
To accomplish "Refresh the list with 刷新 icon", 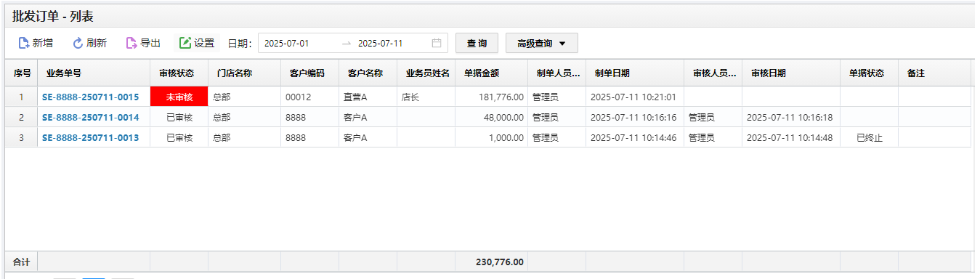I will (x=78, y=43).
